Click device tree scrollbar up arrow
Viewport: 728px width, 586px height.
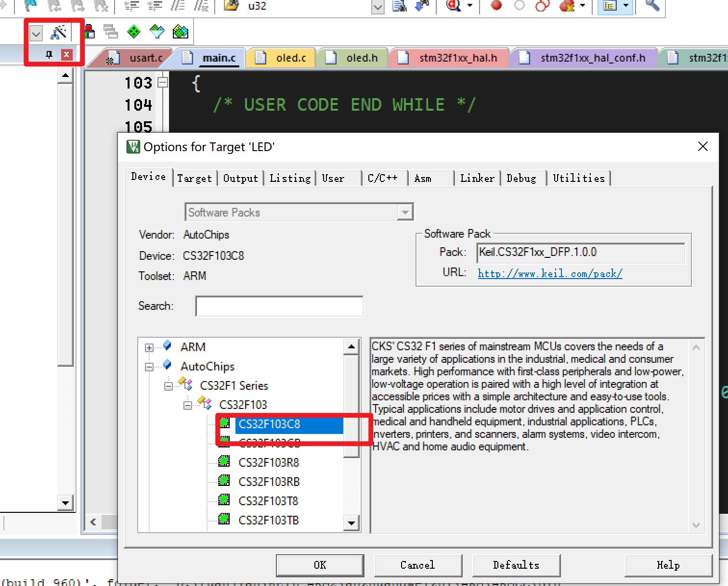(351, 346)
